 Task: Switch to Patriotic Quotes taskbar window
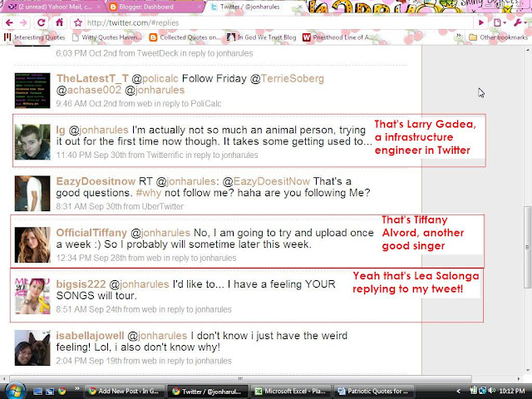375,392
